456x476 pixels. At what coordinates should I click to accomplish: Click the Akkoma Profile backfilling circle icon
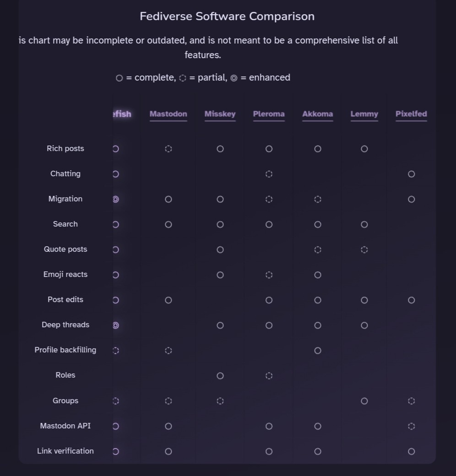point(318,350)
